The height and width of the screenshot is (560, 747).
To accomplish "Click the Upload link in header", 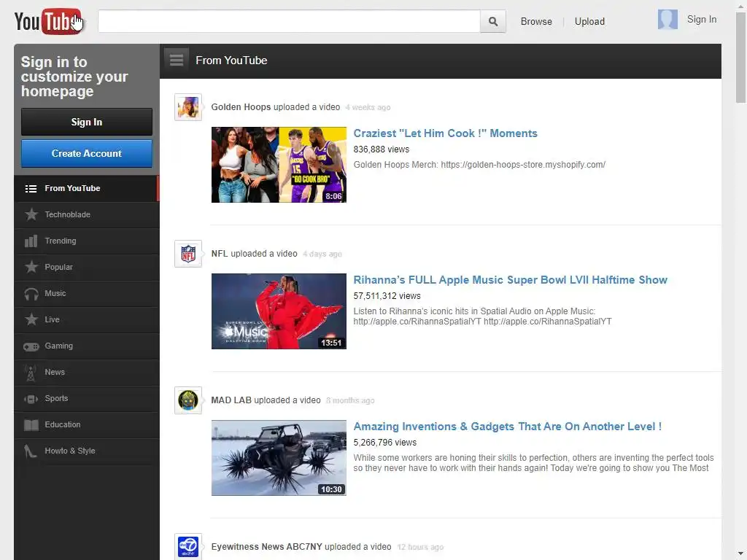I will 589,21.
